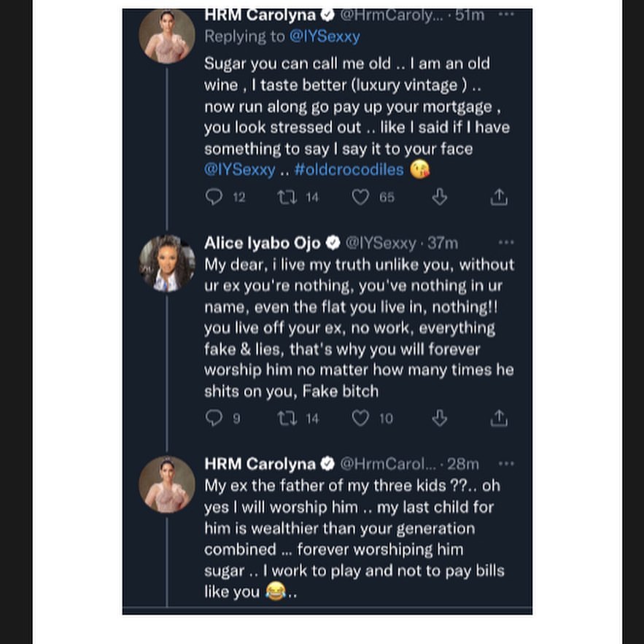The height and width of the screenshot is (644, 644).
Task: Like Alice Iyabo Ojo's tweet
Action: coord(360,418)
